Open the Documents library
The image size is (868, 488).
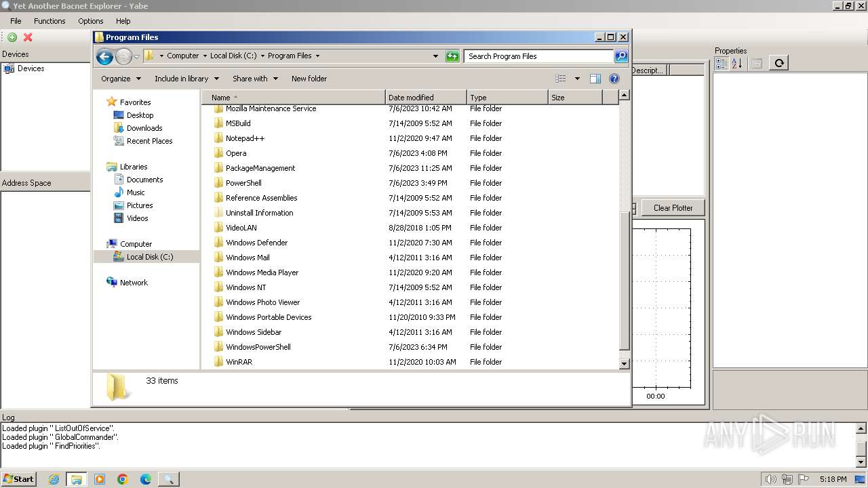pos(144,180)
